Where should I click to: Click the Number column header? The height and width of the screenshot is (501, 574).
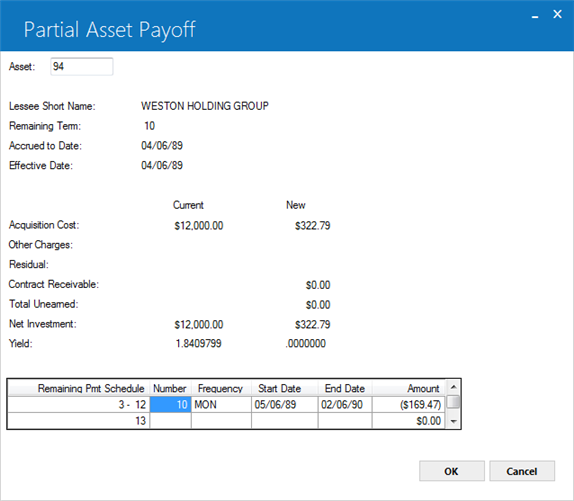click(x=170, y=388)
